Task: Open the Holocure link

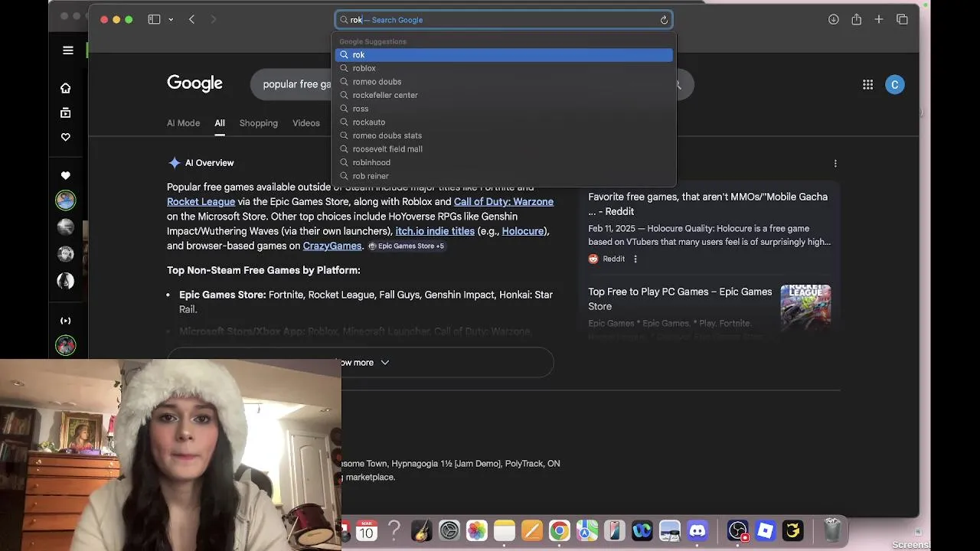Action: tap(523, 231)
